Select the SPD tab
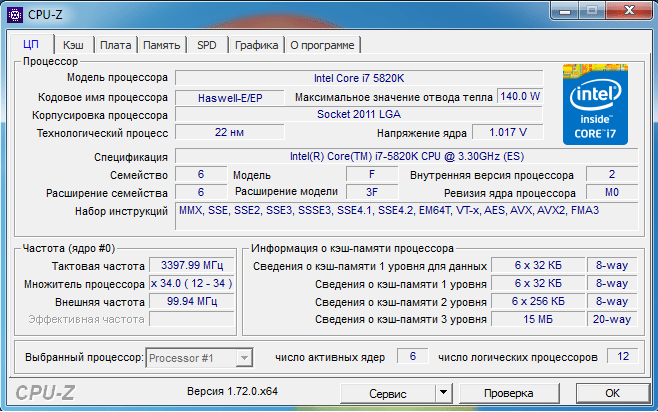The image size is (658, 412). tap(207, 45)
